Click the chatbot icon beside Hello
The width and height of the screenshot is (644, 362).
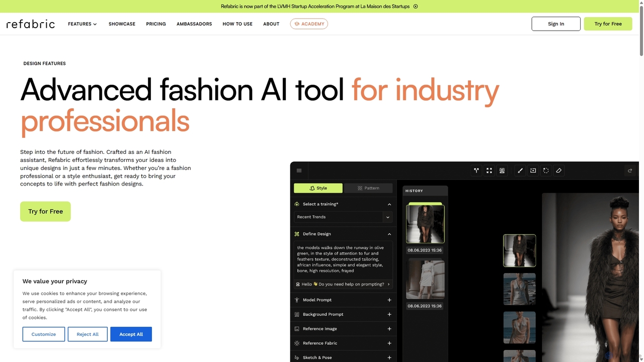pos(297,284)
